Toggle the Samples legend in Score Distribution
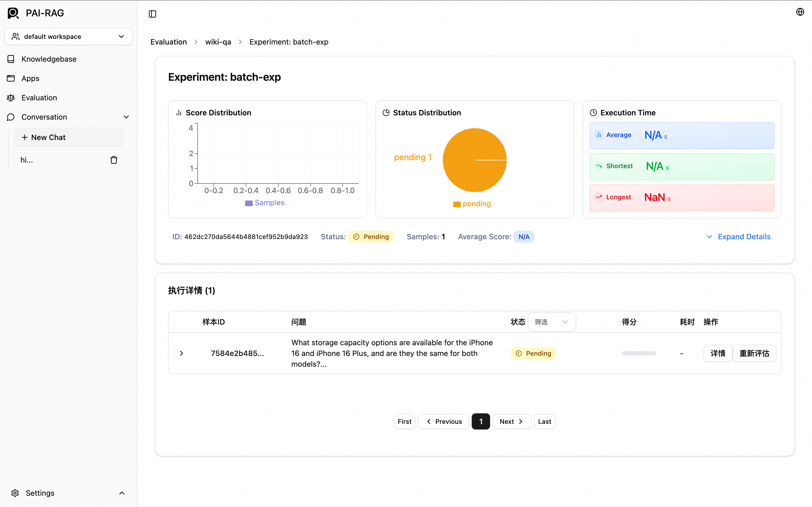The width and height of the screenshot is (812, 507). (265, 203)
